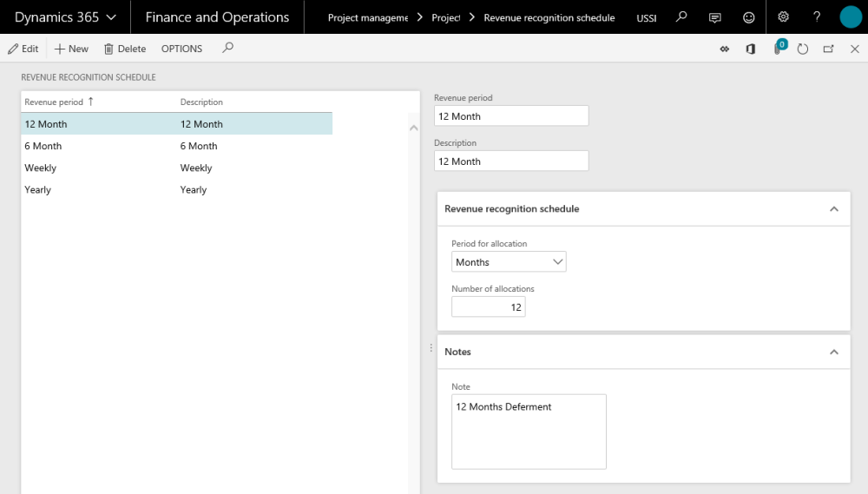Refresh the page with the refresh icon
868x494 pixels.
(803, 49)
